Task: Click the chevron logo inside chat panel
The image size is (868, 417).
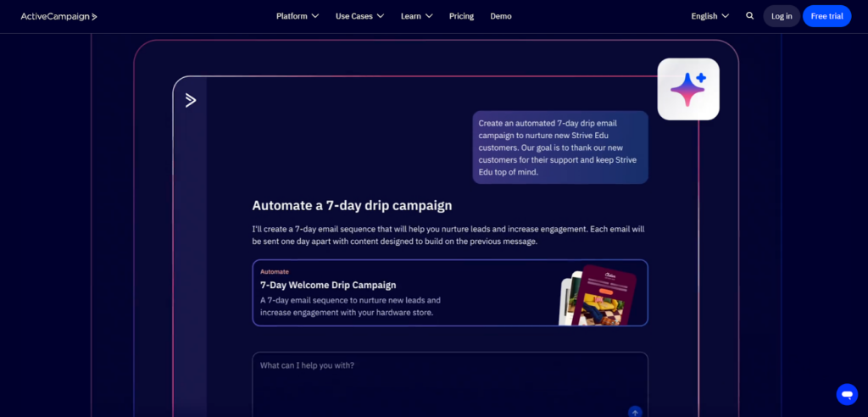Action: 191,100
